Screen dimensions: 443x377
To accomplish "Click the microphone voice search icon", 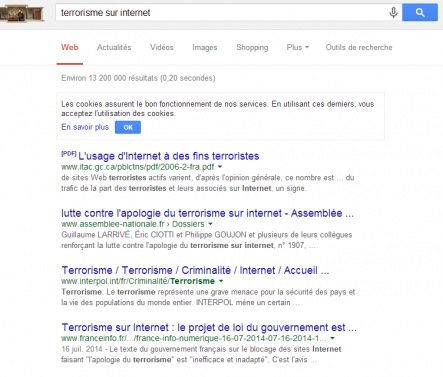I will [x=393, y=13].
